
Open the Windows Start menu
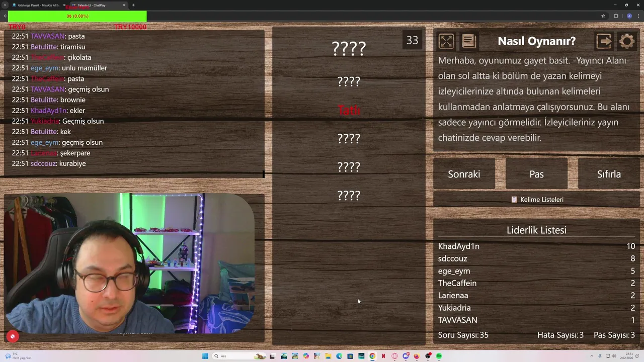[x=205, y=356]
